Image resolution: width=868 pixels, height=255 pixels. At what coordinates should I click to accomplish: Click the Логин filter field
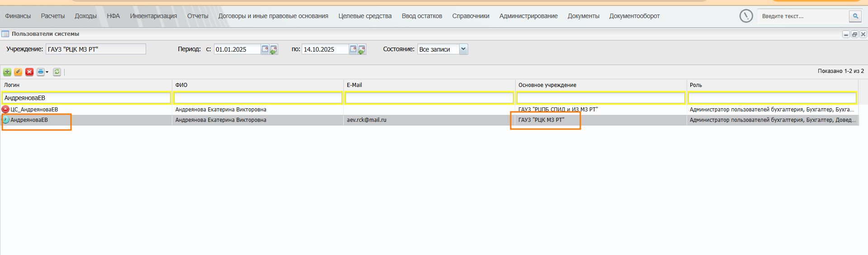[86, 98]
